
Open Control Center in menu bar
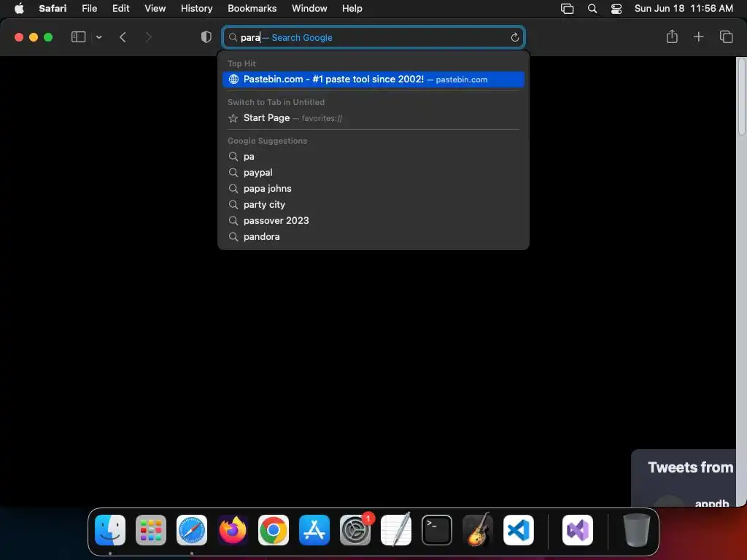point(616,9)
